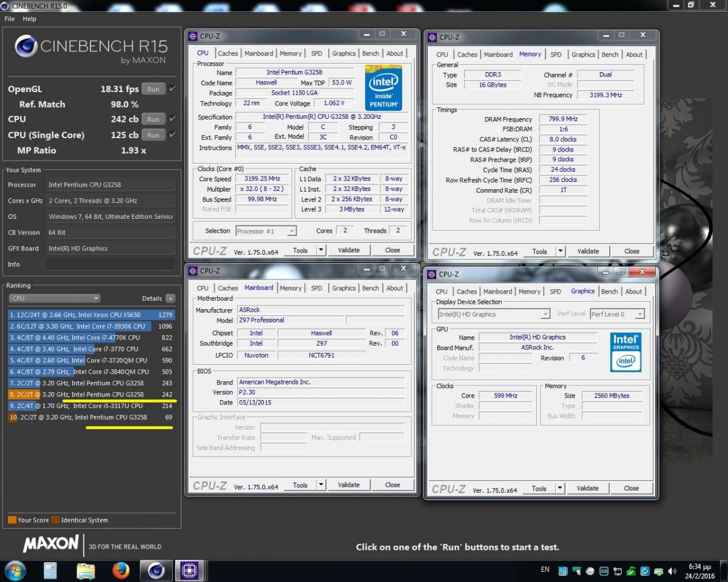Run the CPU benchmark
This screenshot has height=582, width=728.
153,119
